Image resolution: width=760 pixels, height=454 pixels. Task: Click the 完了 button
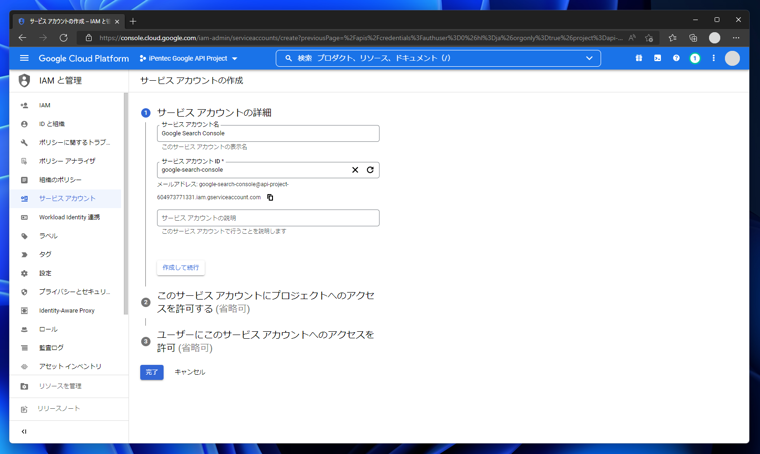[152, 372]
